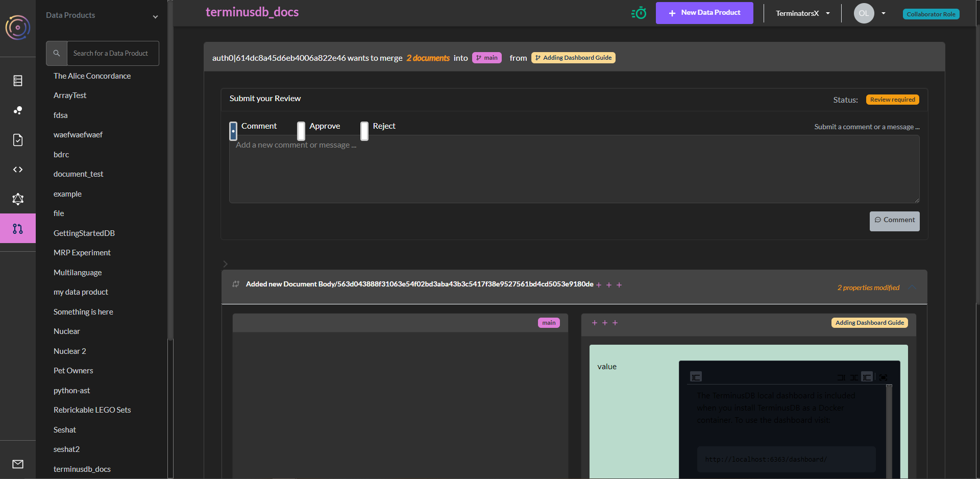The height and width of the screenshot is (479, 980).
Task: Select the terminusdb_docs entry in sidebar list
Action: pos(82,469)
